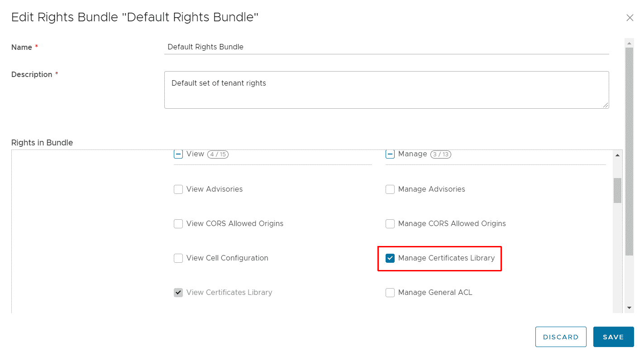Image resolution: width=644 pixels, height=352 pixels.
Task: Click the rights list scrollbar thumb
Action: click(617, 190)
